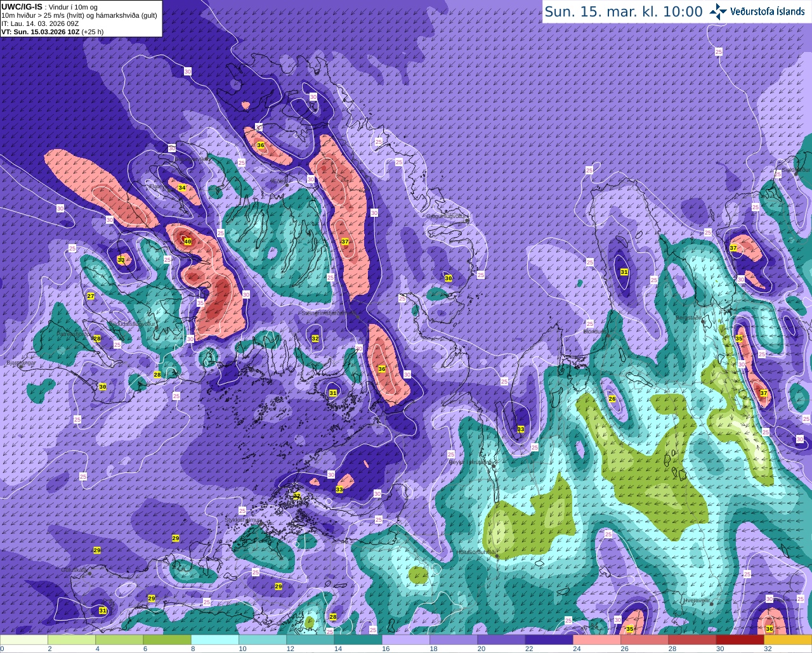Click the legend tick label 16
The image size is (812, 653).
(386, 649)
